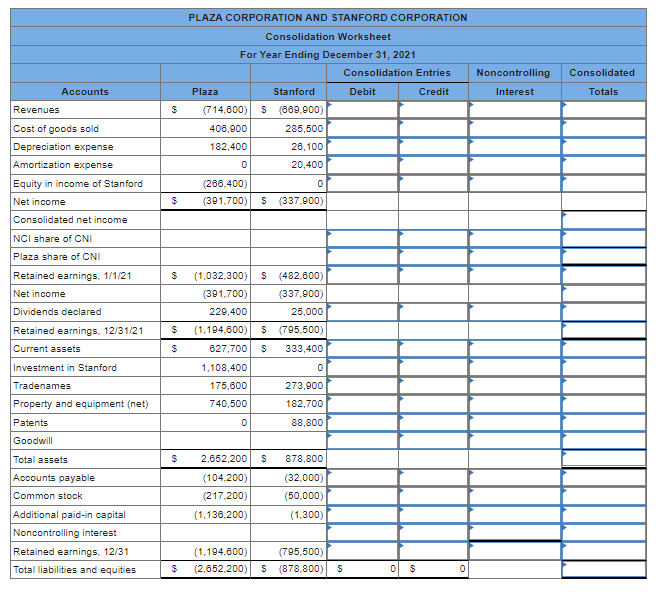
Task: Click the Debit column header
Action: tap(362, 91)
